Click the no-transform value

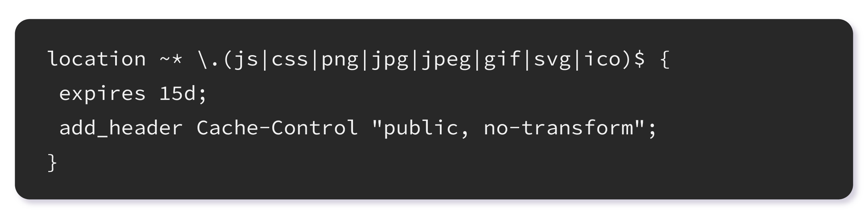coord(558,127)
